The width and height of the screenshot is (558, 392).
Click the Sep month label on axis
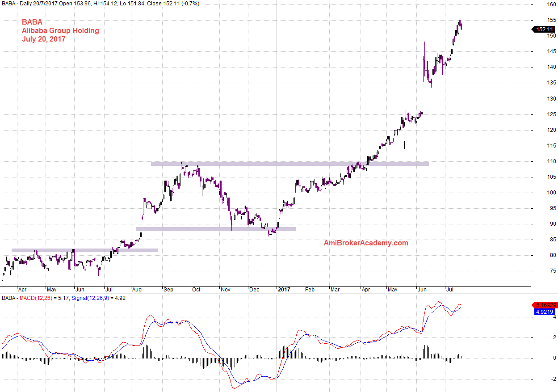[168, 290]
